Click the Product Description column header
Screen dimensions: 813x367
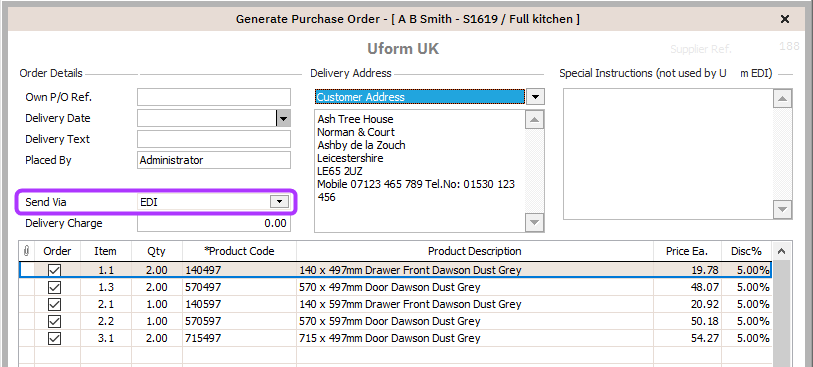coord(474,251)
